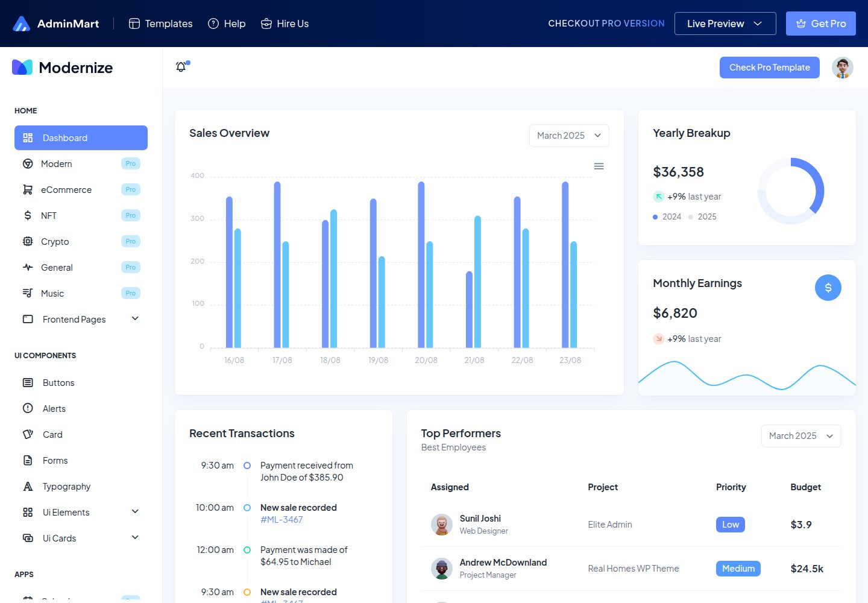Image resolution: width=868 pixels, height=603 pixels.
Task: Click the Forms document icon
Action: 28,460
